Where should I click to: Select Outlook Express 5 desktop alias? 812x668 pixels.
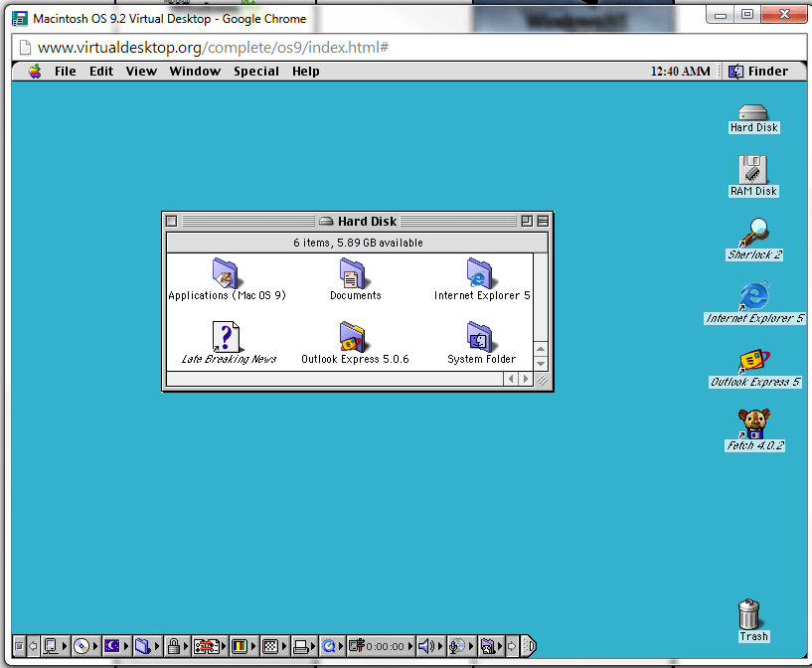(x=754, y=368)
